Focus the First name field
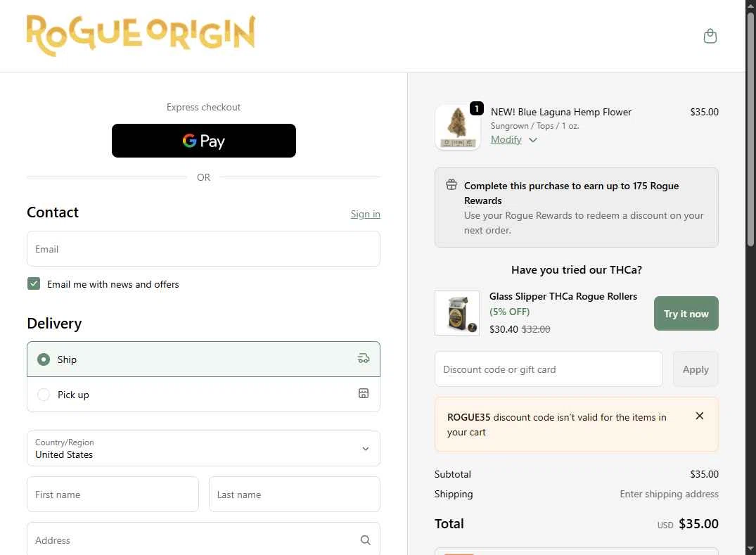 point(113,495)
